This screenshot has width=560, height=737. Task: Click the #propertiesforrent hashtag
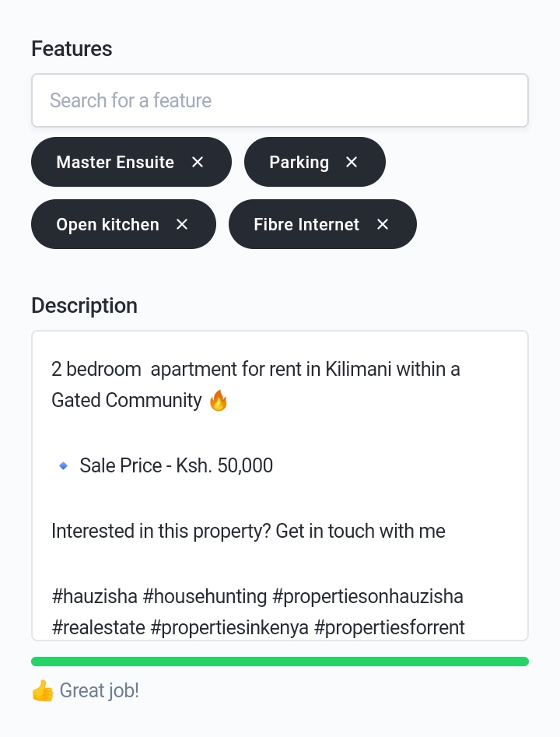pyautogui.click(x=390, y=627)
